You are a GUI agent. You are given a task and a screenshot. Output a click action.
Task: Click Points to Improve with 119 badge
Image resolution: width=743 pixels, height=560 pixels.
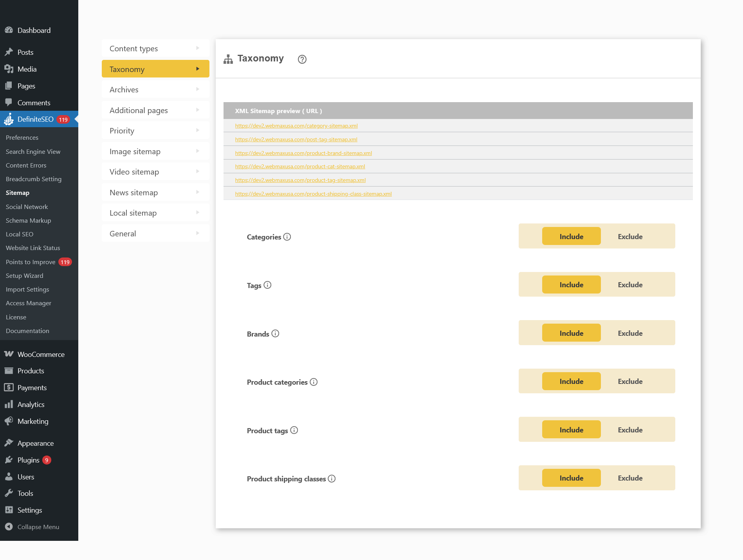coord(31,262)
